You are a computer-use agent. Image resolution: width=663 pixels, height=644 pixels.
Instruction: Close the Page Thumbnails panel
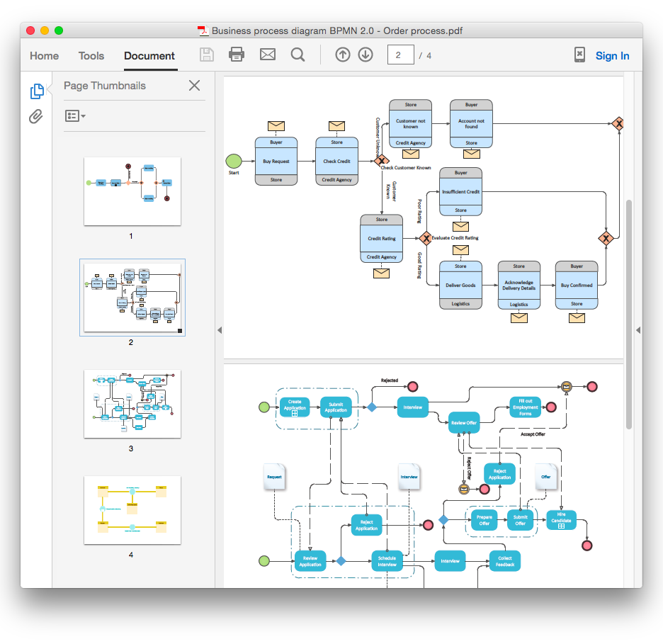pos(194,85)
